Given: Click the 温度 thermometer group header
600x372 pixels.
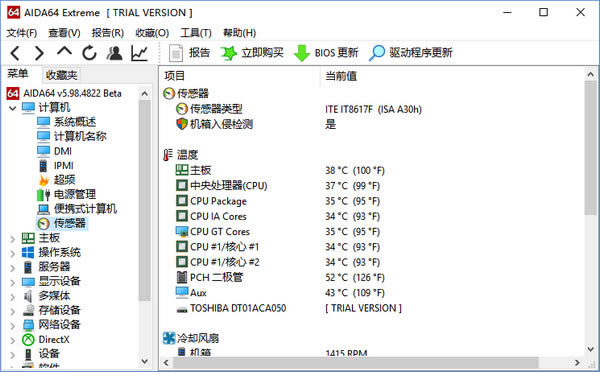Looking at the screenshot, I should point(181,155).
